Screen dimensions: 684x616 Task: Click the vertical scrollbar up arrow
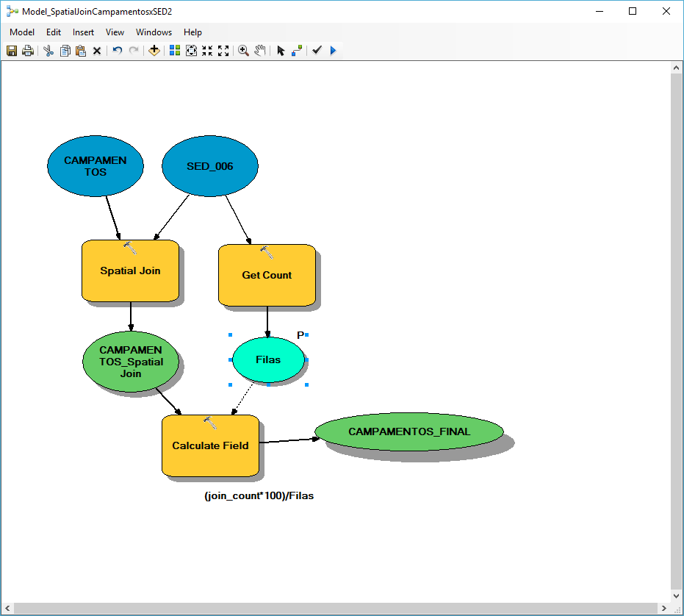click(676, 68)
